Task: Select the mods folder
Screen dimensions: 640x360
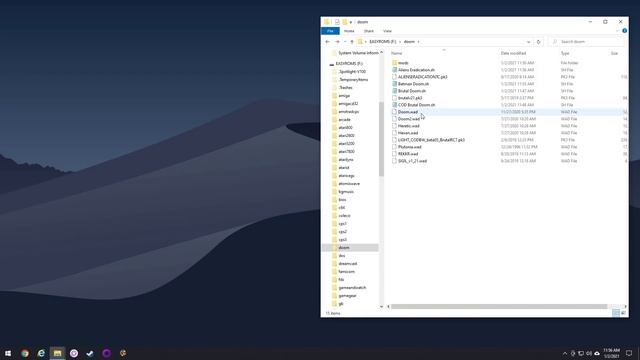Action: tap(403, 63)
